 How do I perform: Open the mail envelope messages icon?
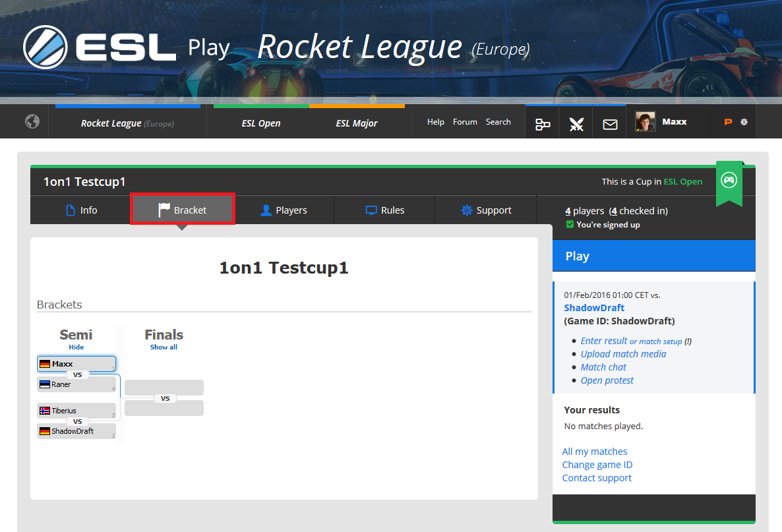tap(610, 124)
